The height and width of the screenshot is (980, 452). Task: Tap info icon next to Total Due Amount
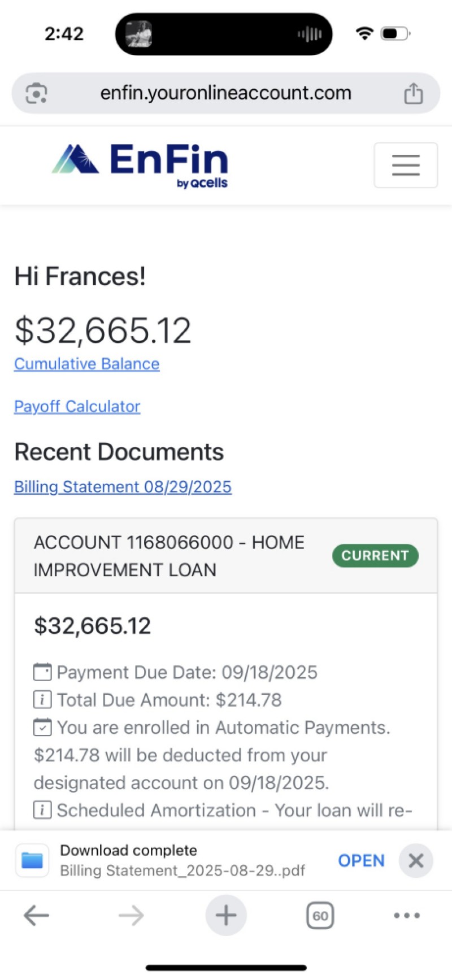tap(42, 700)
